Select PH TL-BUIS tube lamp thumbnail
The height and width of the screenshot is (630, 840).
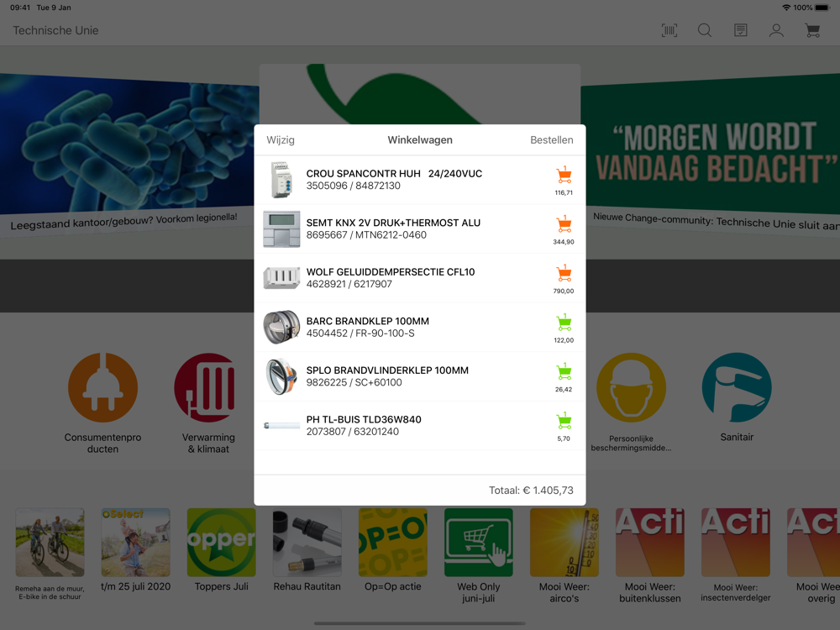(281, 426)
